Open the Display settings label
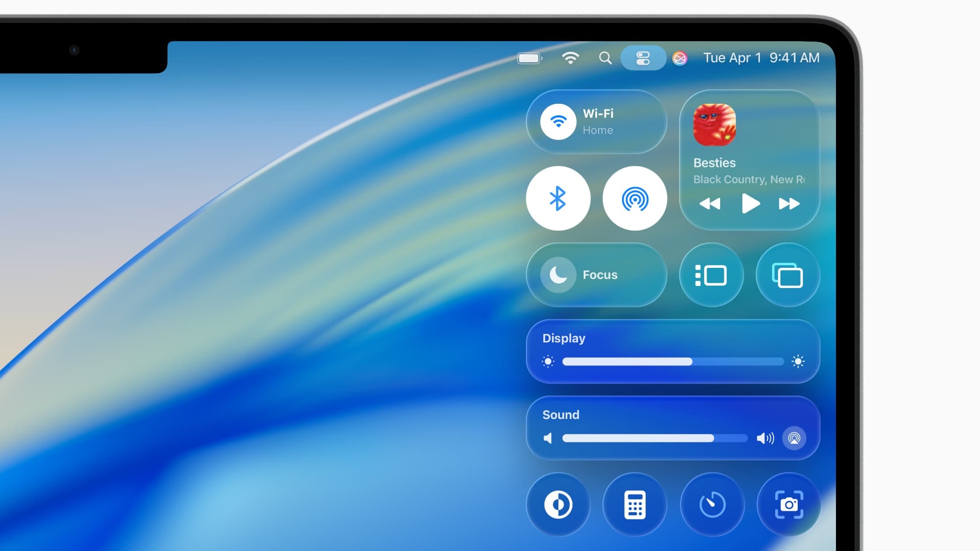 pyautogui.click(x=564, y=338)
